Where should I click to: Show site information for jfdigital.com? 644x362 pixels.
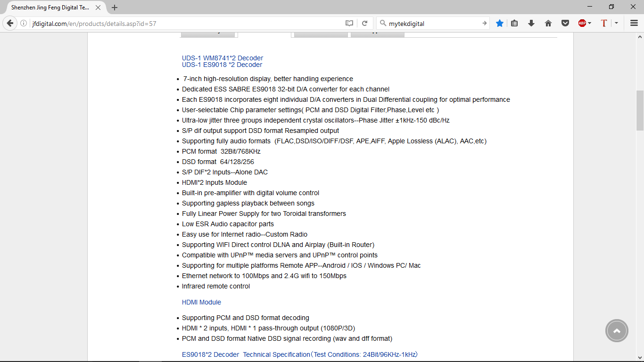pos(24,23)
